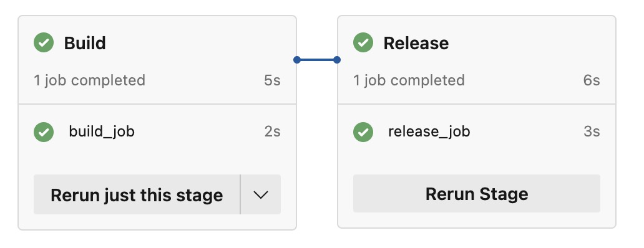Click the Build stage 5s duration

[272, 80]
